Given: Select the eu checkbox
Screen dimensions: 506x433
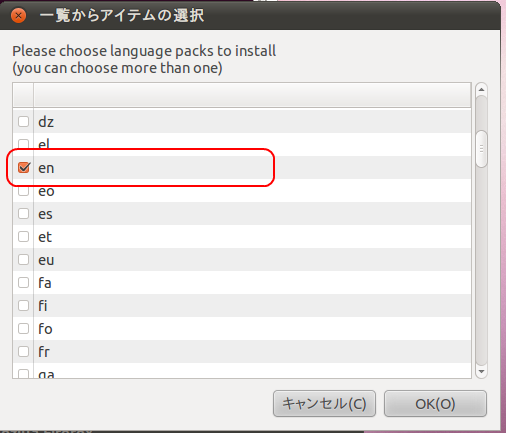Looking at the screenshot, I should pos(23,259).
